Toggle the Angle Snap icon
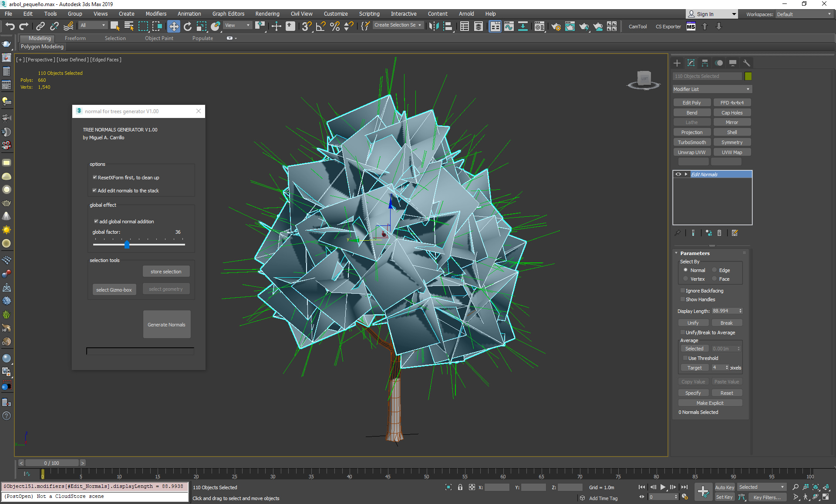 tap(320, 27)
